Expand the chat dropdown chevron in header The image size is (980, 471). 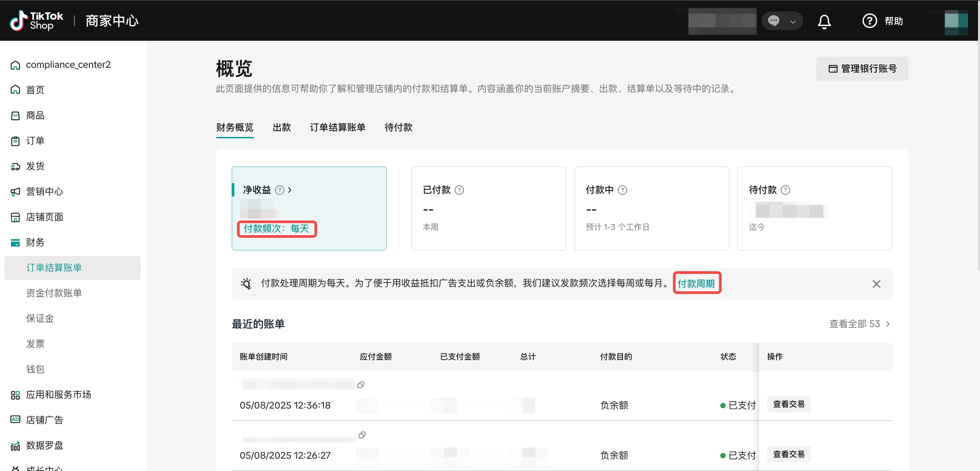793,22
